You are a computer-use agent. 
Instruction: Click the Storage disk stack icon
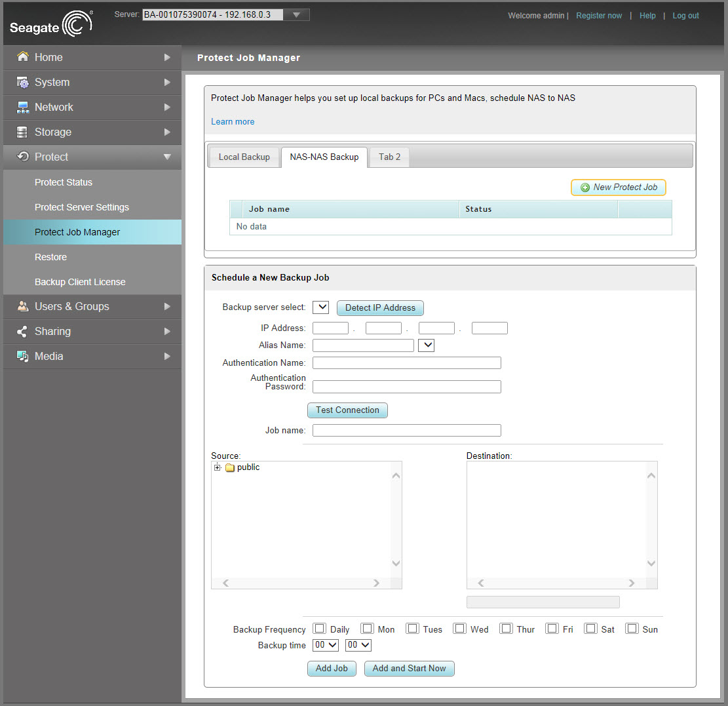[22, 132]
